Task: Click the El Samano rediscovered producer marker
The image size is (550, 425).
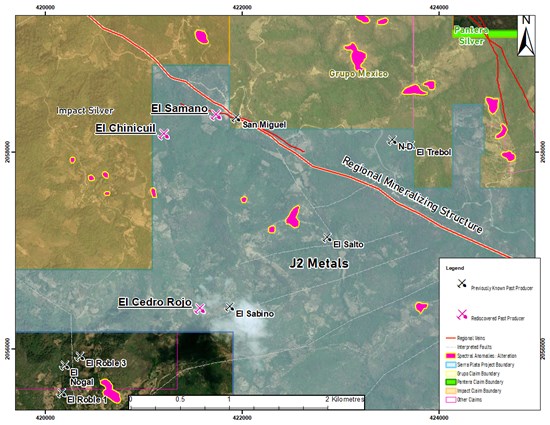Action: click(x=215, y=115)
